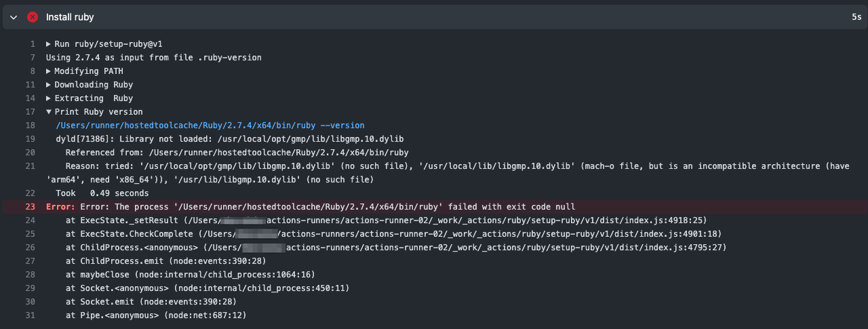Viewport: 868px width, 329px height.
Task: Click the 'at ChildProcess.emit' stack line
Action: (166, 261)
